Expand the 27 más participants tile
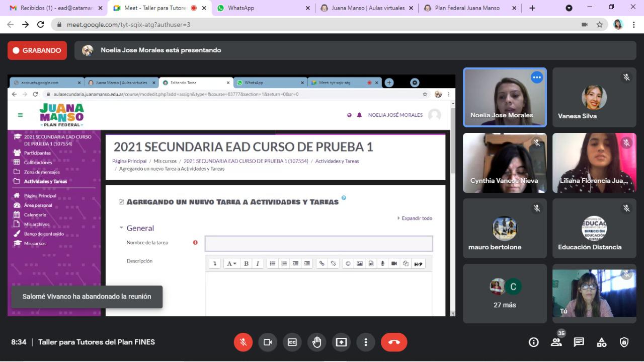 point(505,294)
